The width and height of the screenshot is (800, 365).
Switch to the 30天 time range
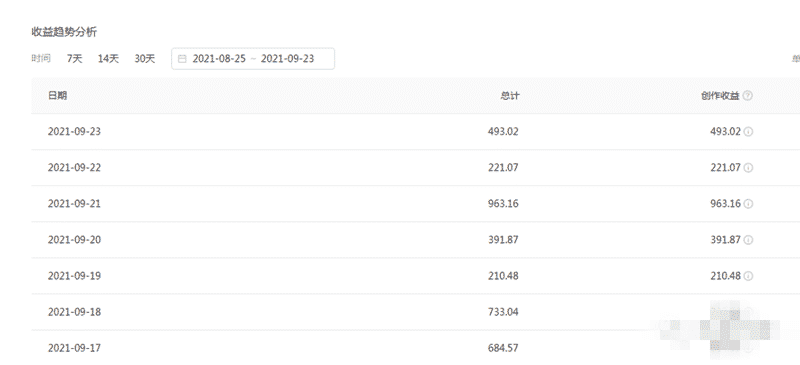tap(145, 59)
